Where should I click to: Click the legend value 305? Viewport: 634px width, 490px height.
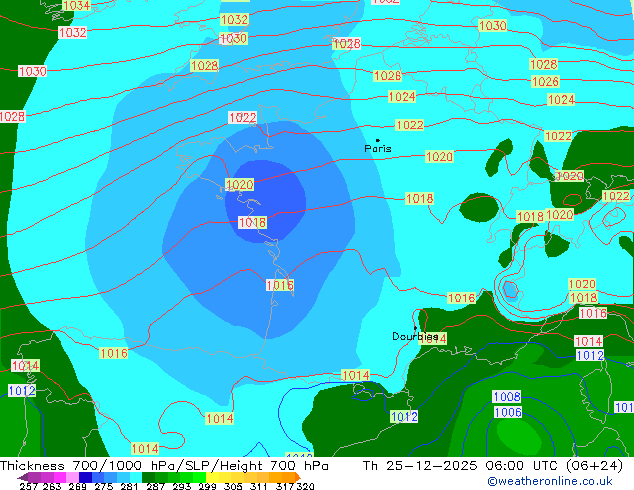click(233, 486)
